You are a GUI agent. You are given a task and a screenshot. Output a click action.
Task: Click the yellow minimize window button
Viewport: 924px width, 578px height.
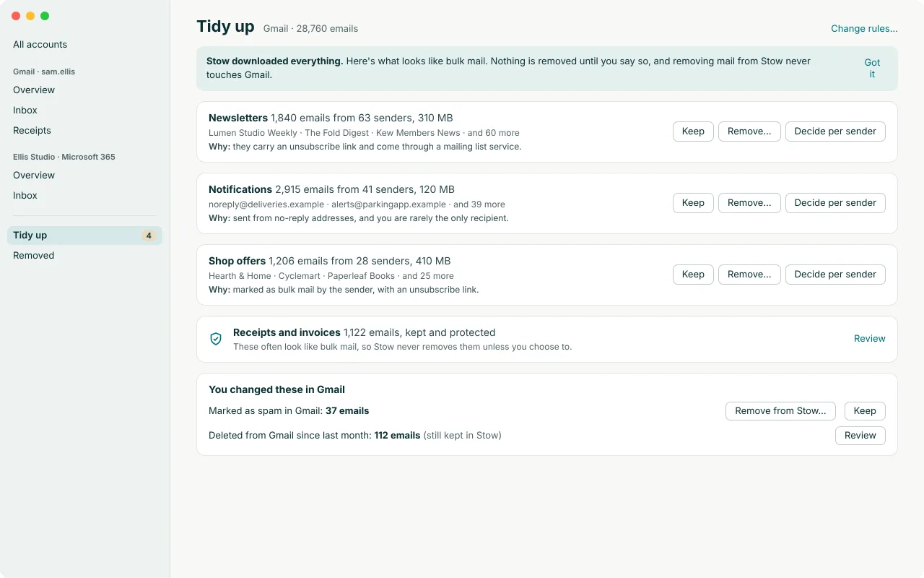pyautogui.click(x=30, y=16)
